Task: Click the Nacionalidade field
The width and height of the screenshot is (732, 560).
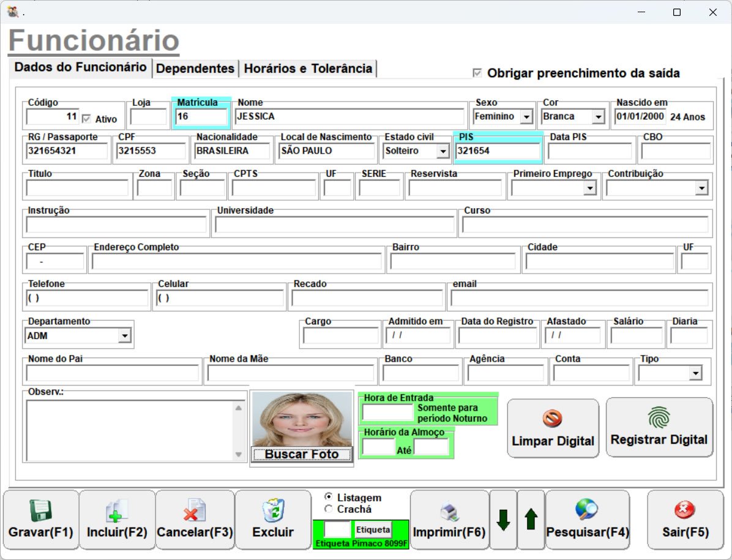Action: coord(231,151)
